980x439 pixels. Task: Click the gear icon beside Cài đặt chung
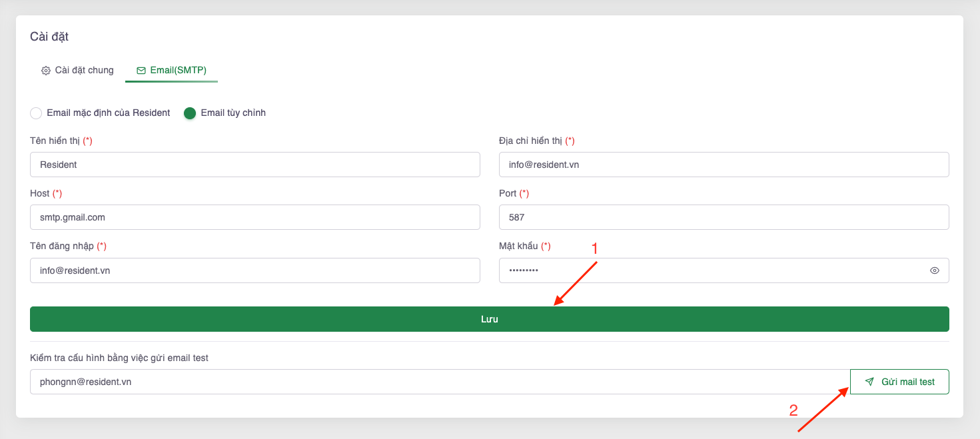point(46,71)
